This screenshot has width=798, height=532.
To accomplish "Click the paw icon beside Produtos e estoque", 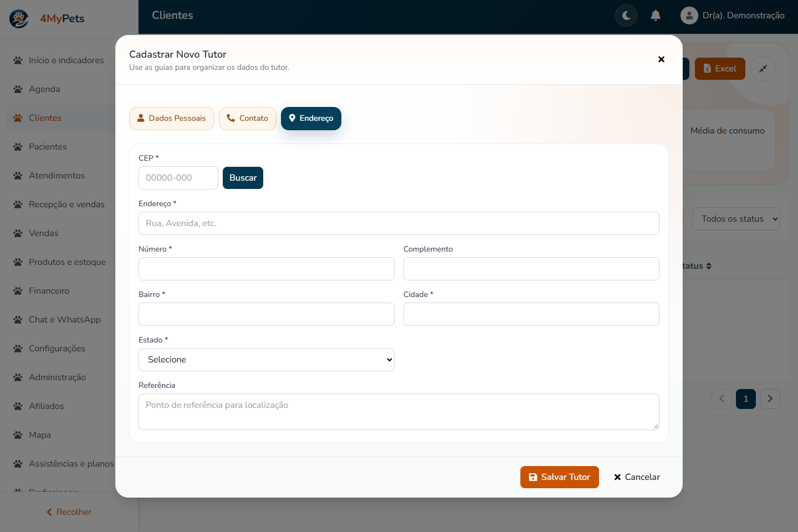I will click(18, 262).
